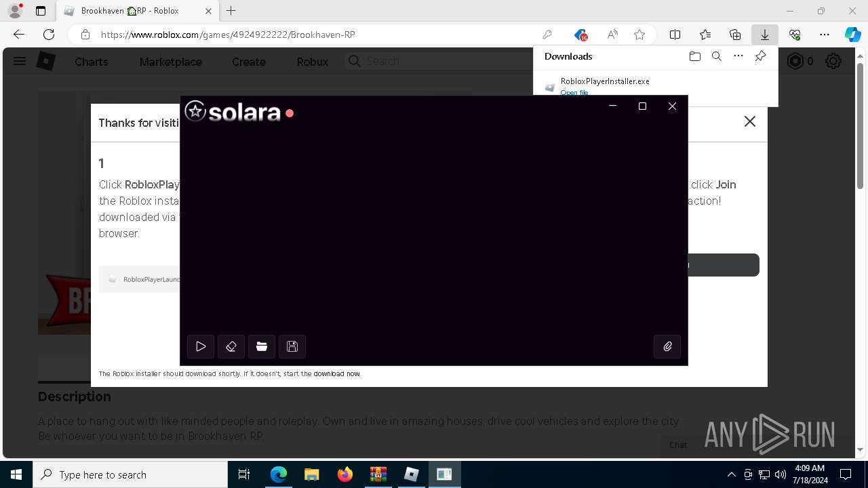Screen dimensions: 868x488
Task: Open Copilot sidebar icon
Action: coord(852,35)
